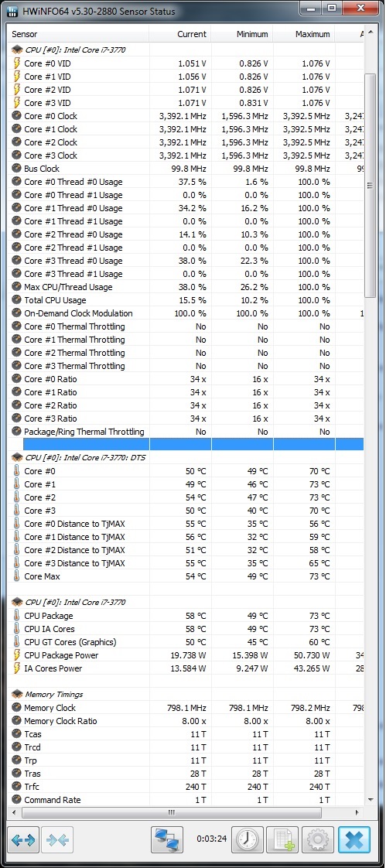Select the Memory Timings group header
Image resolution: width=386 pixels, height=868 pixels.
53,694
